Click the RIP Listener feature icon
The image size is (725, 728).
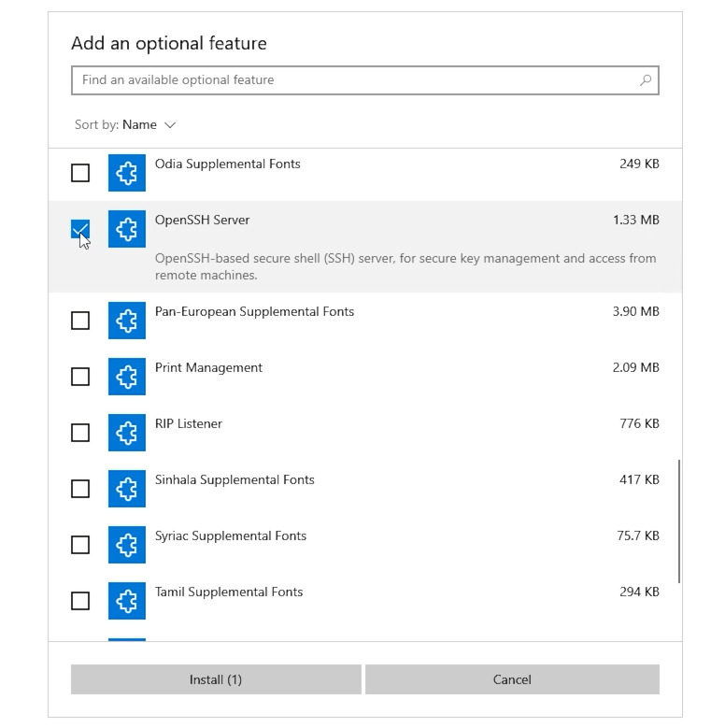coord(127,433)
